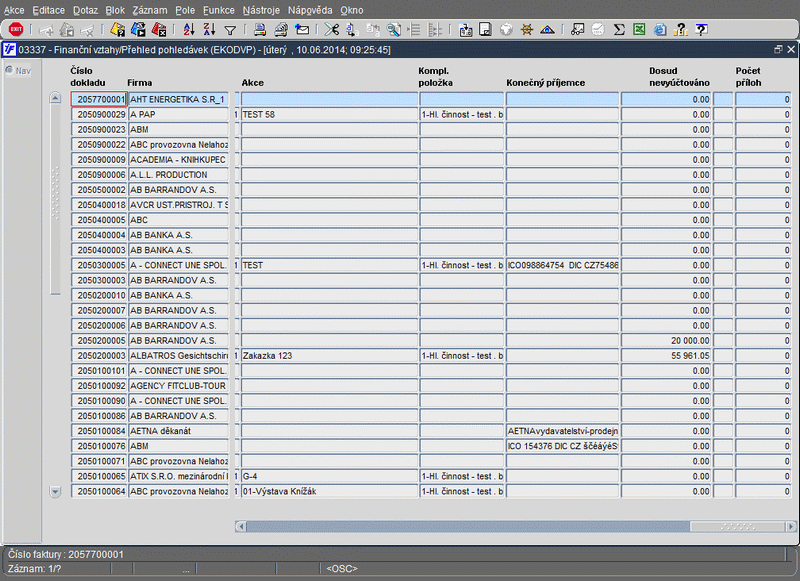800x581 pixels.
Task: Click recipient cell AETNAvydavatelství-prodejn
Action: click(562, 431)
